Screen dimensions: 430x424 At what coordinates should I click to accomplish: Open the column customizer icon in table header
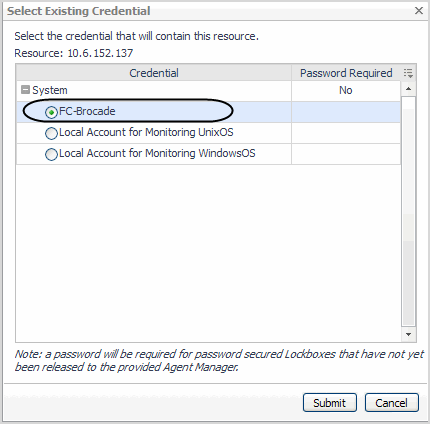(x=408, y=73)
